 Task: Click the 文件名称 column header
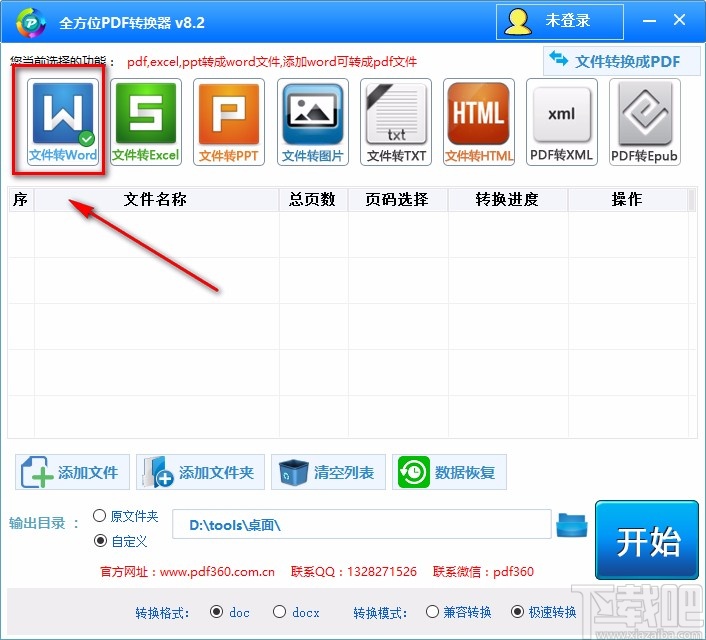(156, 200)
